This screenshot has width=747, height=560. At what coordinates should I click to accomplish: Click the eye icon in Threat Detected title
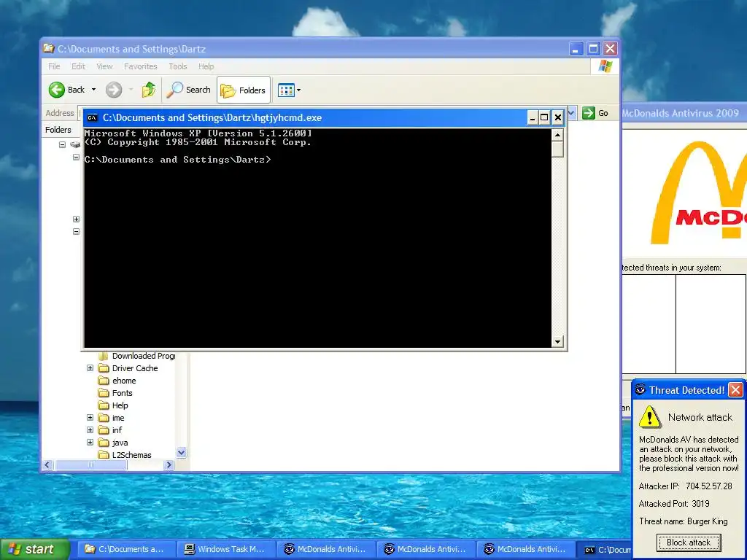pyautogui.click(x=640, y=390)
